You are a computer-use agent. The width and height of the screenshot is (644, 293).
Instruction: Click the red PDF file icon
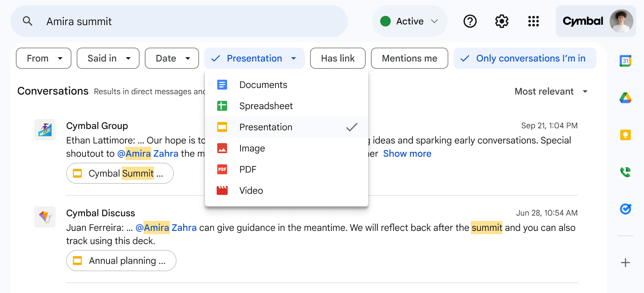(x=222, y=169)
